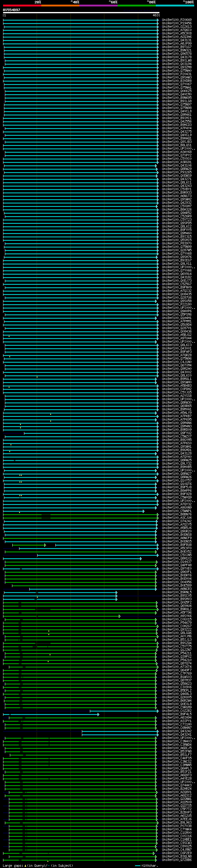Select the AV554897 query title

(x=11, y=10)
